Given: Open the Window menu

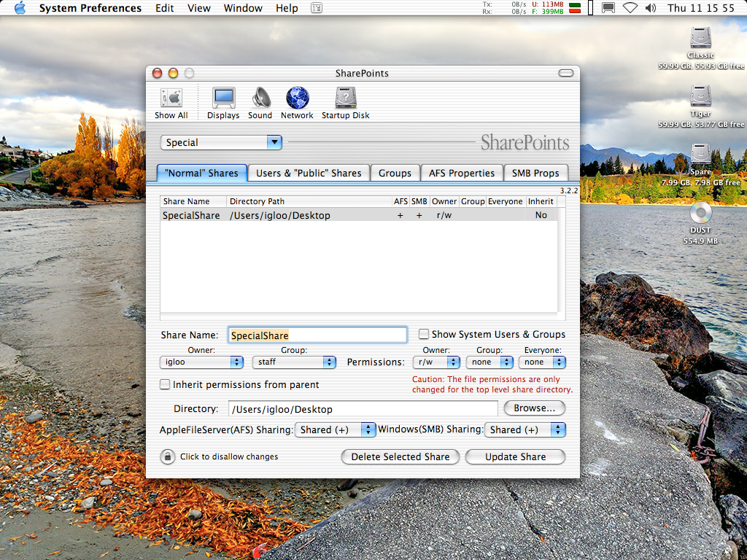Looking at the screenshot, I should 243,8.
